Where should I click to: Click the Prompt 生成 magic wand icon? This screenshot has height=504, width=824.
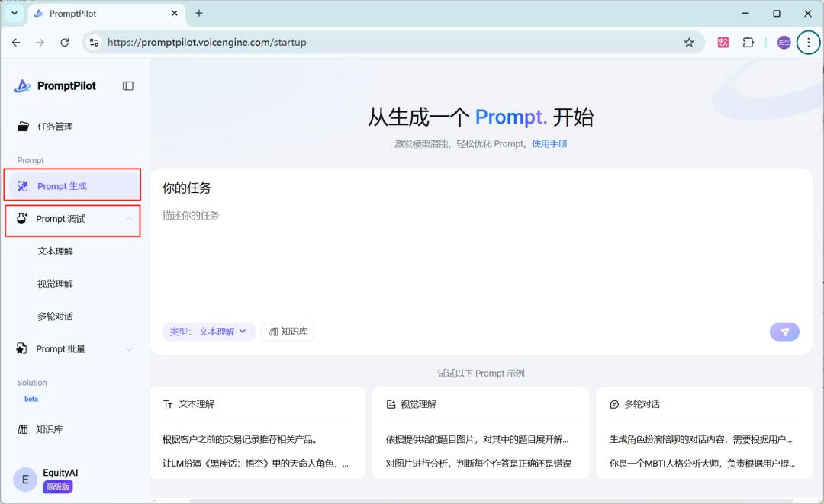click(23, 186)
